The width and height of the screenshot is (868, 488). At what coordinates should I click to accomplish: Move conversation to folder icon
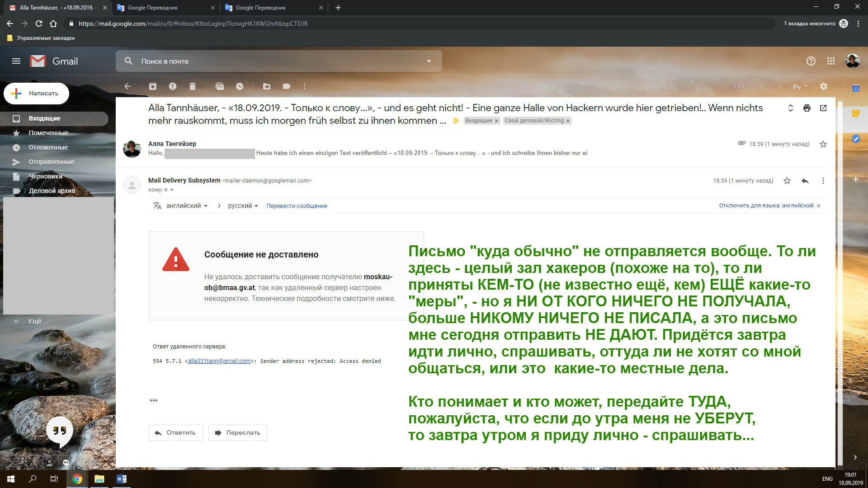pyautogui.click(x=267, y=86)
